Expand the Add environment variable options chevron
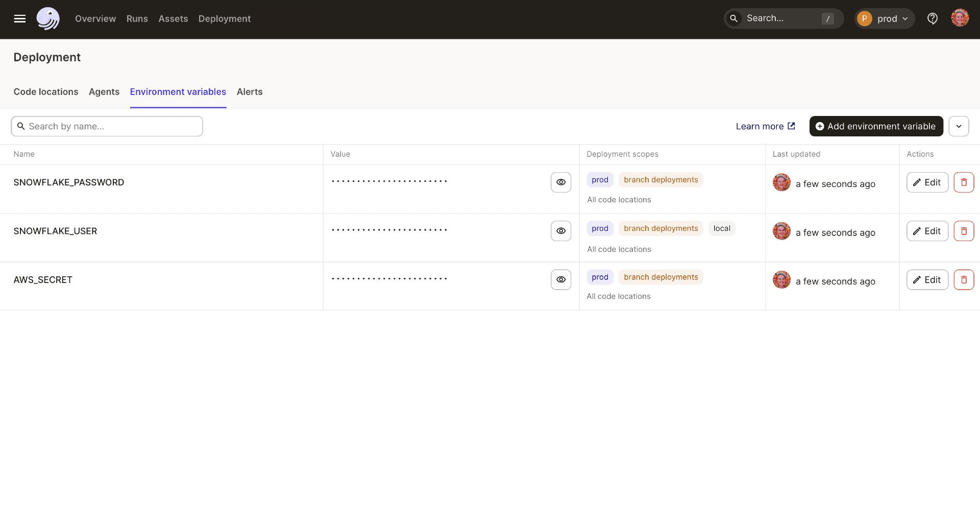The image size is (980, 519). pos(960,126)
